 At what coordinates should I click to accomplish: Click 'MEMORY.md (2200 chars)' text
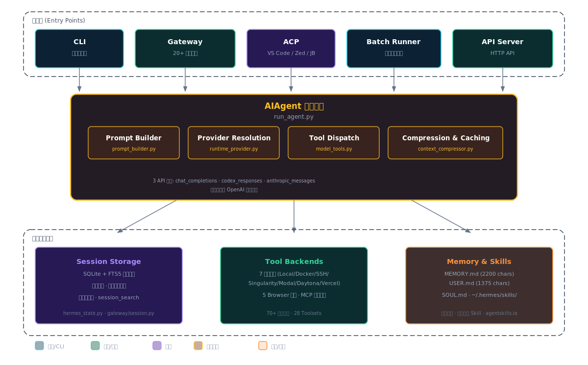click(479, 274)
